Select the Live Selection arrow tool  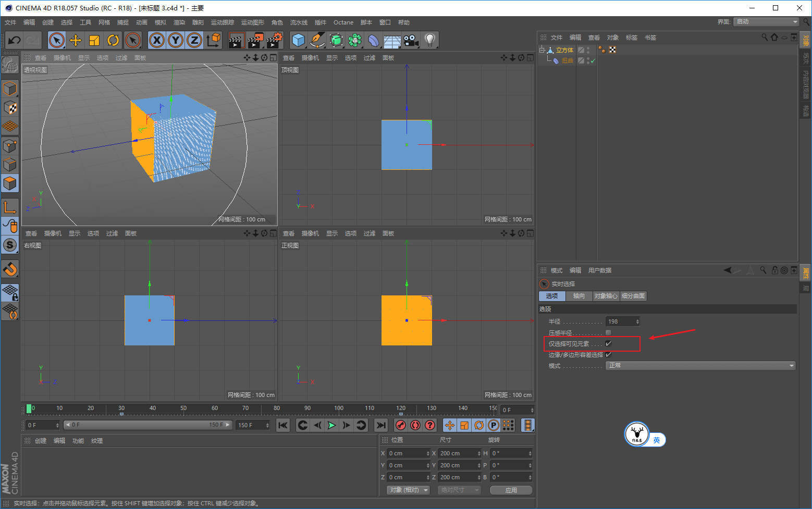tap(57, 40)
